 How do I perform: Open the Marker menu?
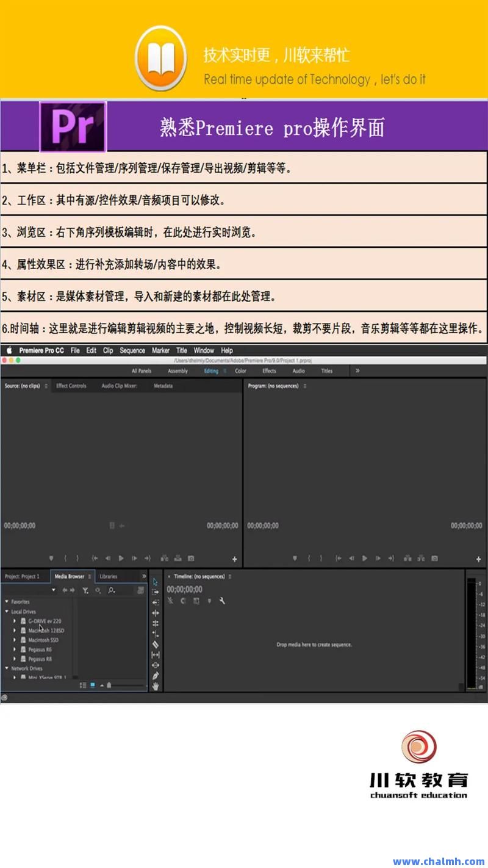point(160,350)
